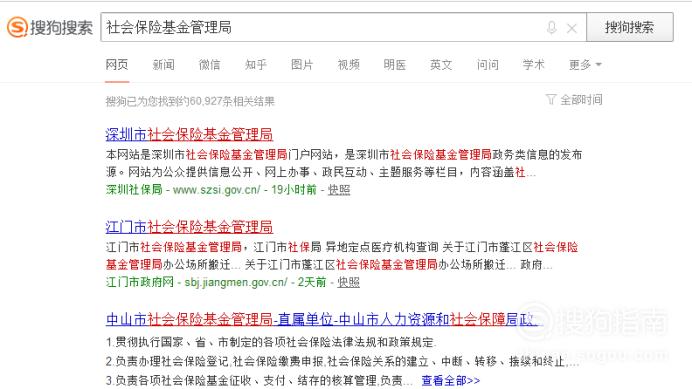Select the 网页 tab
The image size is (692, 389).
click(117, 65)
